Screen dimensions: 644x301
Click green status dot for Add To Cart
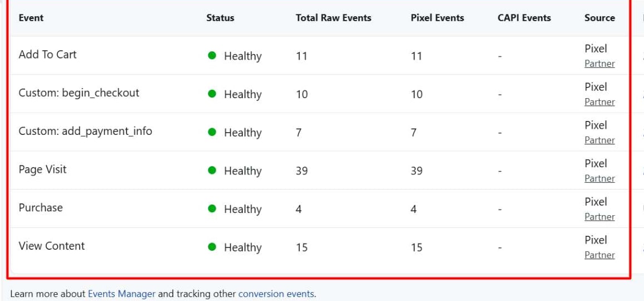[212, 55]
